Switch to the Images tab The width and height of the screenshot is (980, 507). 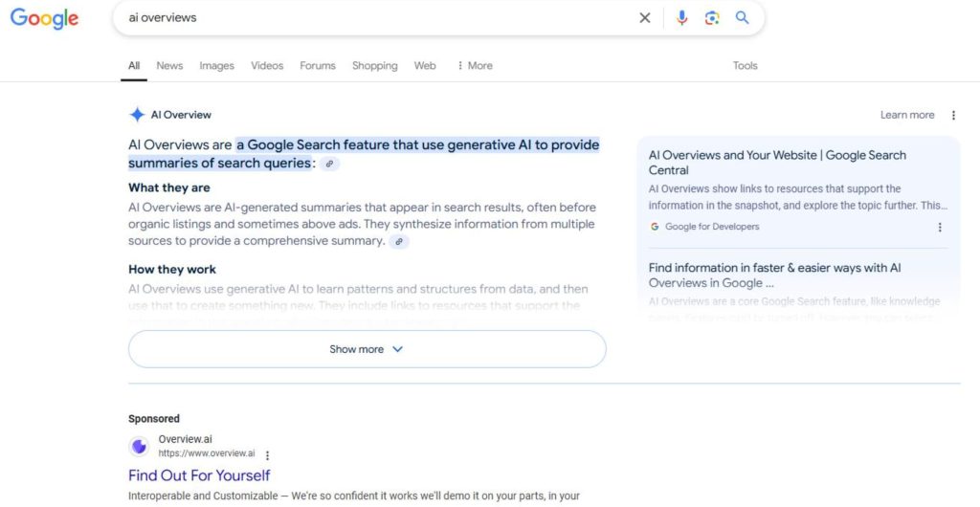pyautogui.click(x=217, y=66)
